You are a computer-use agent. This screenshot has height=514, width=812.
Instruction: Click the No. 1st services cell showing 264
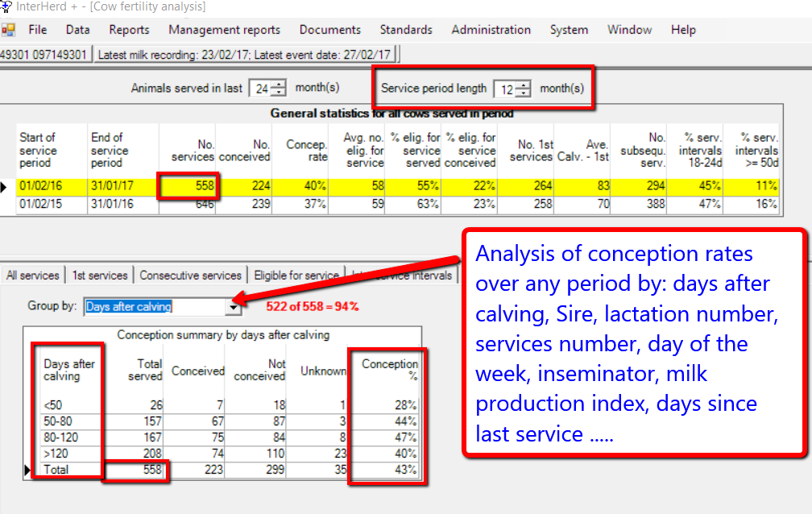tap(526, 186)
